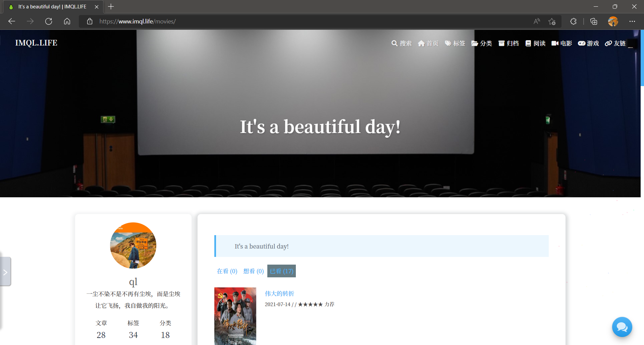Image resolution: width=644 pixels, height=345 pixels.
Task: Add this page to favorites
Action: point(552,21)
